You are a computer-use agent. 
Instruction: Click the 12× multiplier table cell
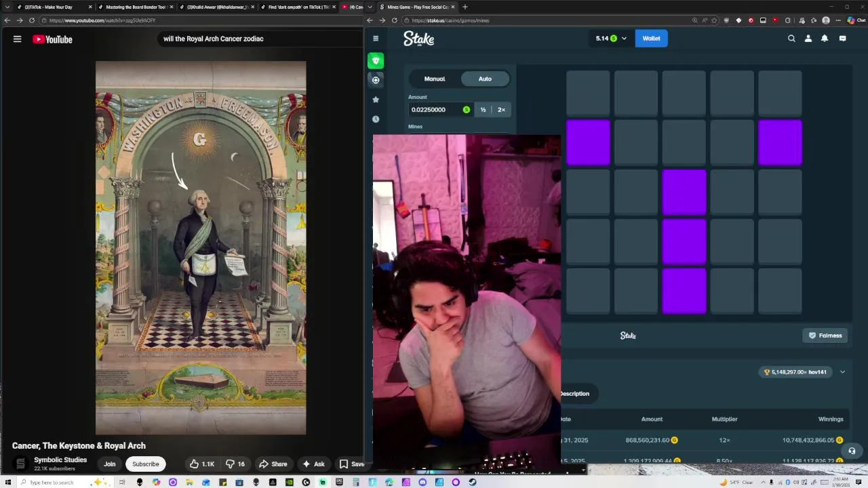click(724, 441)
